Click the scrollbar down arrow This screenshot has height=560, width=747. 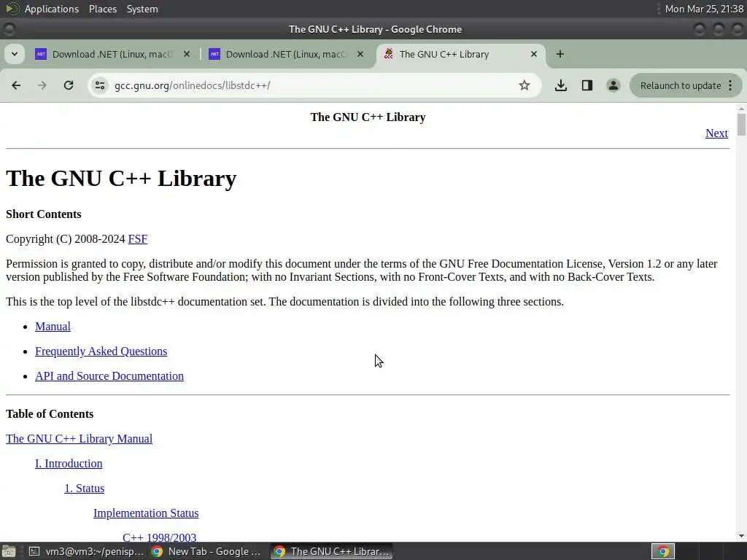pos(741,536)
